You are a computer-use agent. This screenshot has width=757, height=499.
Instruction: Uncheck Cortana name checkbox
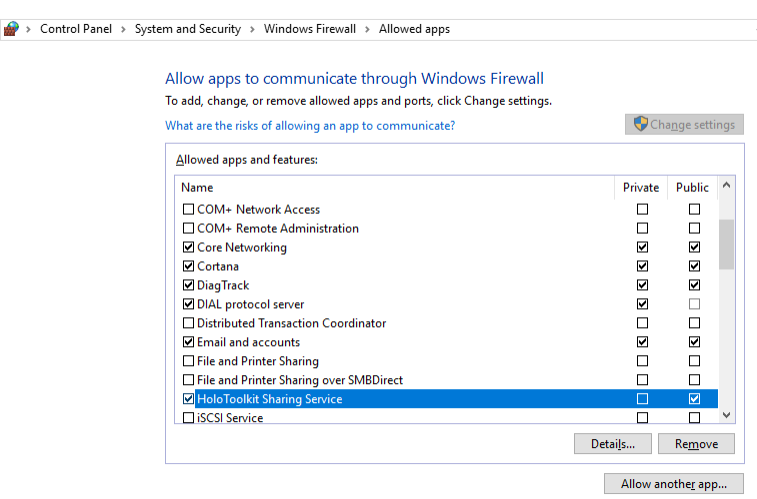(188, 266)
